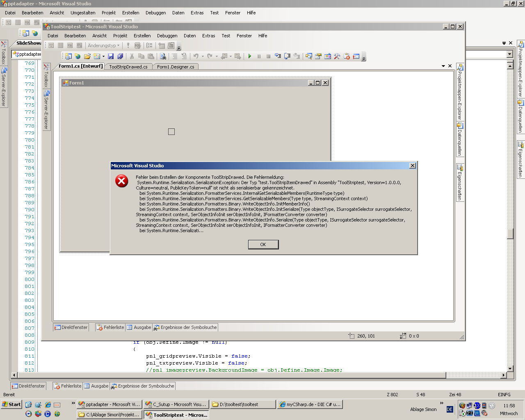Click Decrease Indent icon in ToolStriptest toolbar
The height and width of the screenshot is (420, 525).
(x=175, y=56)
